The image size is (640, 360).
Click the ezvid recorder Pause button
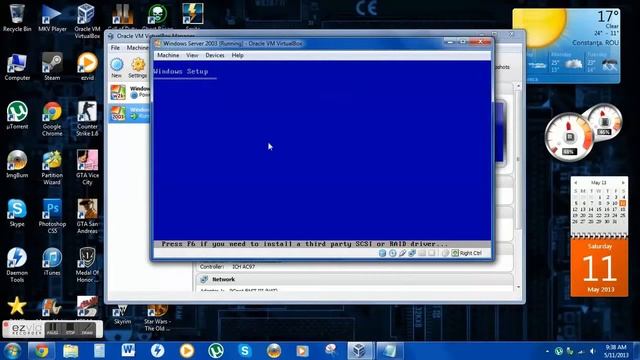(52, 329)
